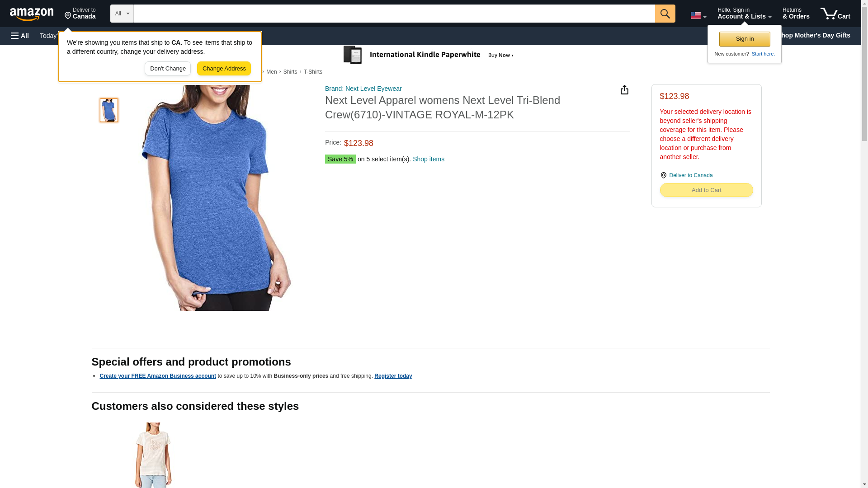Image resolution: width=868 pixels, height=488 pixels.
Task: Click the share icon beside product title
Action: pyautogui.click(x=624, y=90)
